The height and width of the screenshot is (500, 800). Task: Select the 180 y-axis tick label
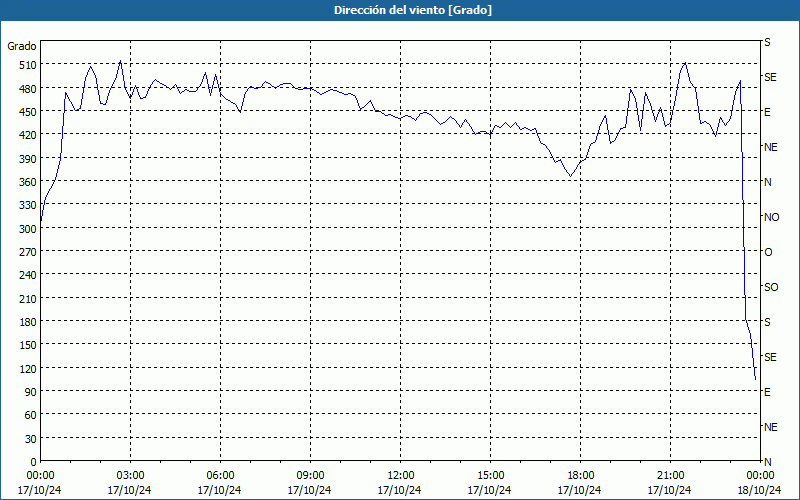[x=28, y=322]
